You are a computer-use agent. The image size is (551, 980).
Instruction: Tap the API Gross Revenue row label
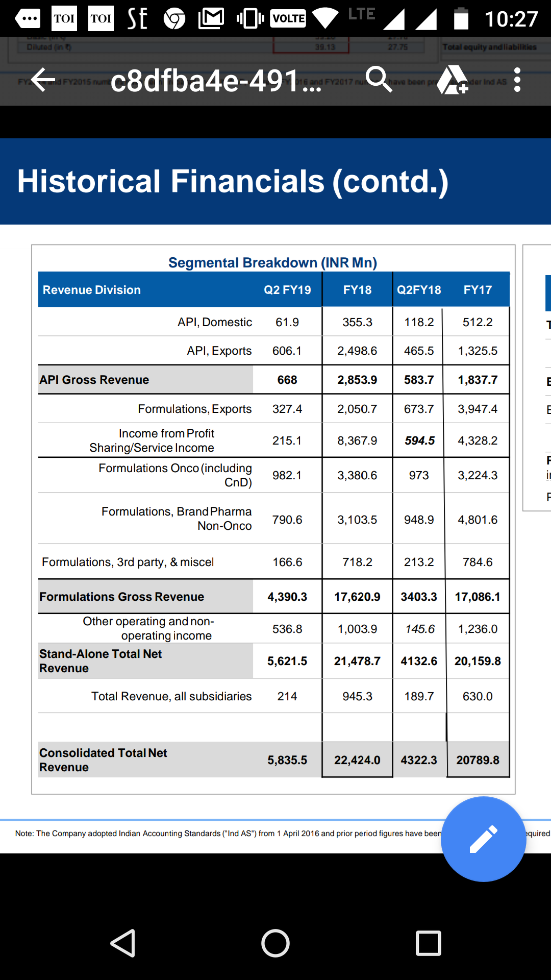(x=94, y=380)
